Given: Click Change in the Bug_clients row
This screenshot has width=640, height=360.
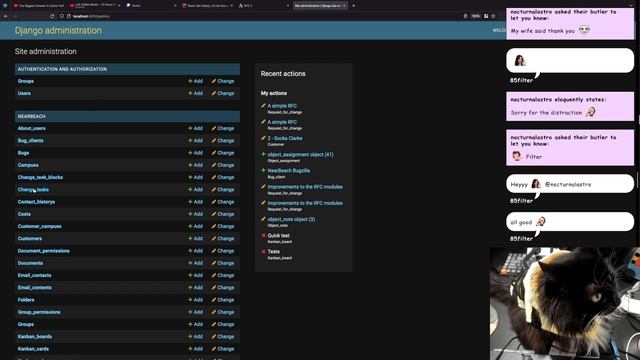Looking at the screenshot, I should pyautogui.click(x=223, y=141).
